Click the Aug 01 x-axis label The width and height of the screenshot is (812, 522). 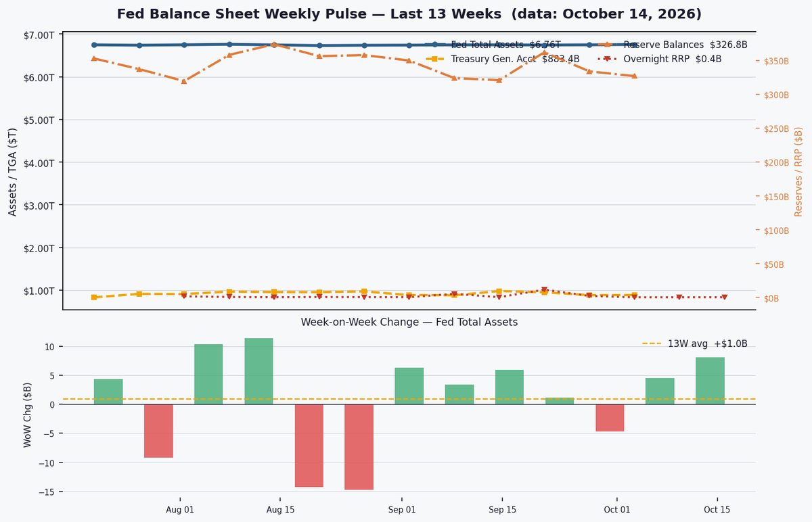(x=180, y=509)
